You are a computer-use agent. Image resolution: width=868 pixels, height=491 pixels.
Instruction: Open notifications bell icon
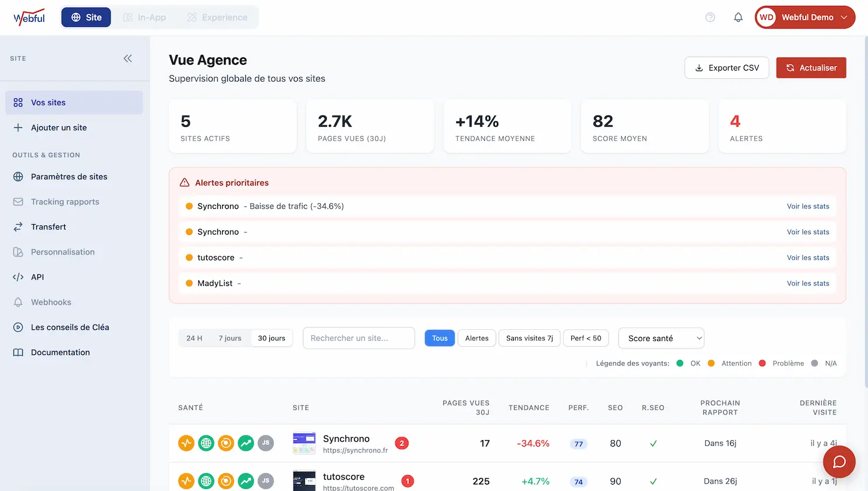coord(738,18)
